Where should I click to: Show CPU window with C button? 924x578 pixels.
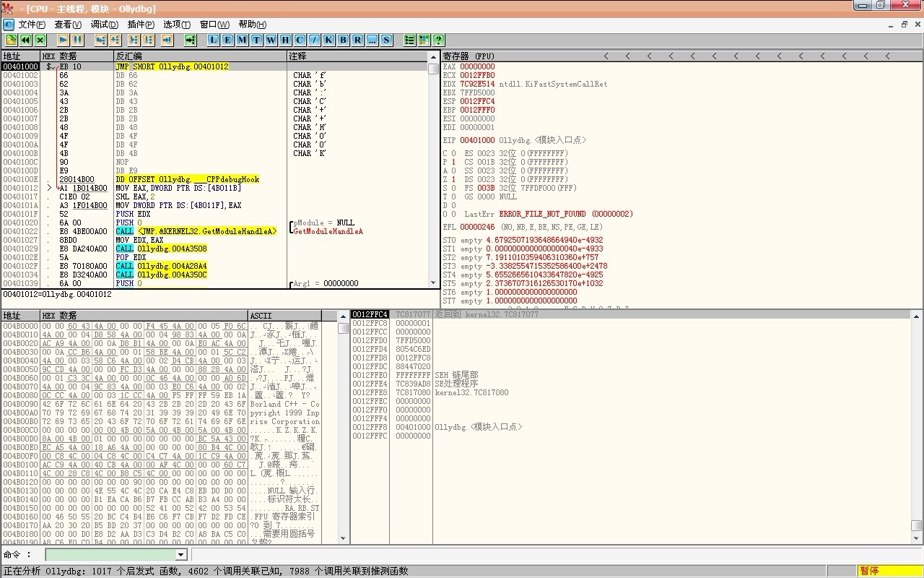coord(300,40)
